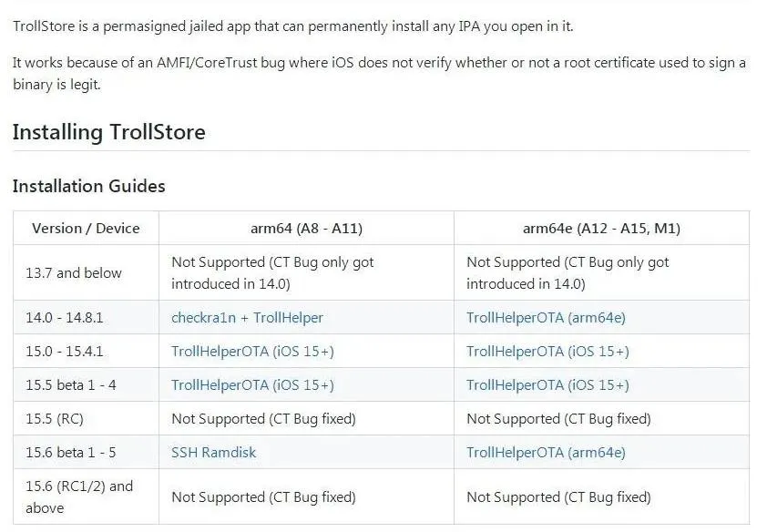The width and height of the screenshot is (767, 532).
Task: Open TrollHelperOTA (arm64e) in the 14.0 - 14.8.1 row
Action: pos(546,318)
